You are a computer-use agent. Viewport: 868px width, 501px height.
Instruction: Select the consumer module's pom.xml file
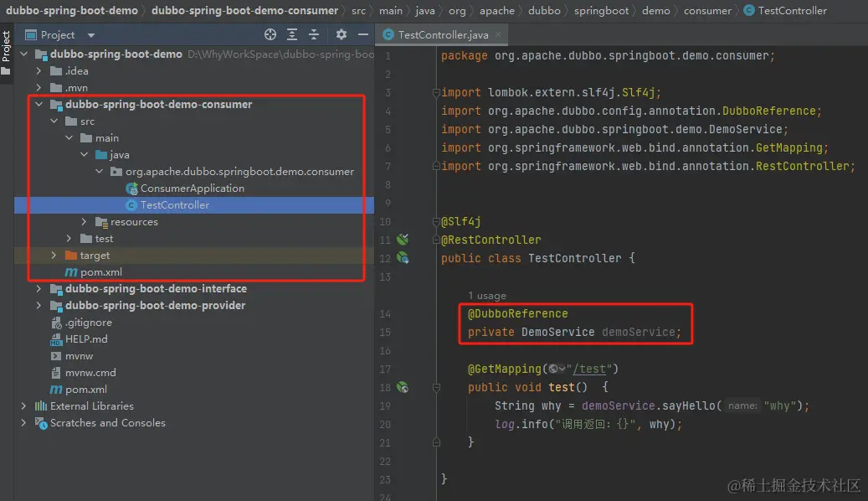pos(100,272)
